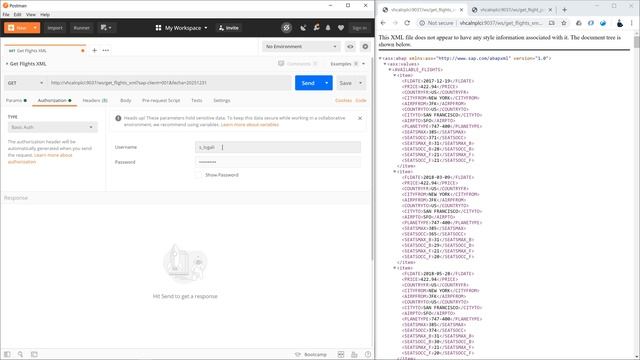This screenshot has width=640, height=360.
Task: Close the second Chrome tab get_flight_json
Action: pos(550,9)
